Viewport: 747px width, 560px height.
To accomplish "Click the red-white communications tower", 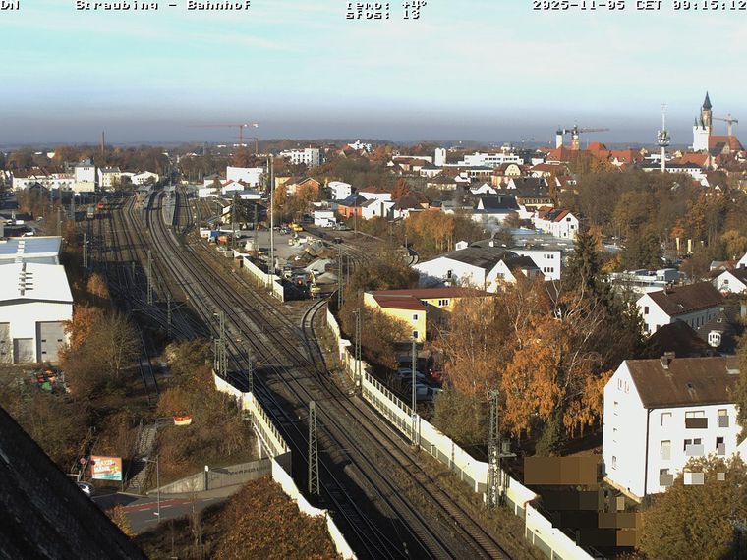I will (663, 138).
